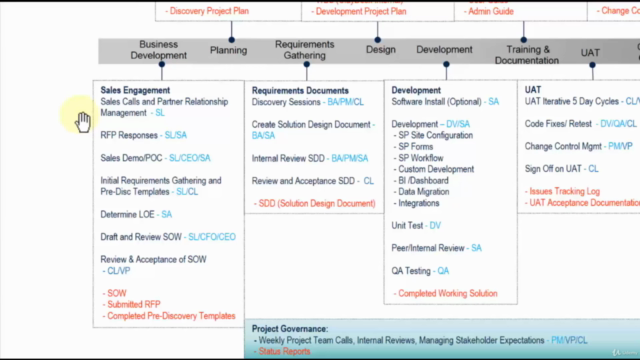Click the Development Project Plan deliverable
640x360 pixels.
[x=359, y=11]
